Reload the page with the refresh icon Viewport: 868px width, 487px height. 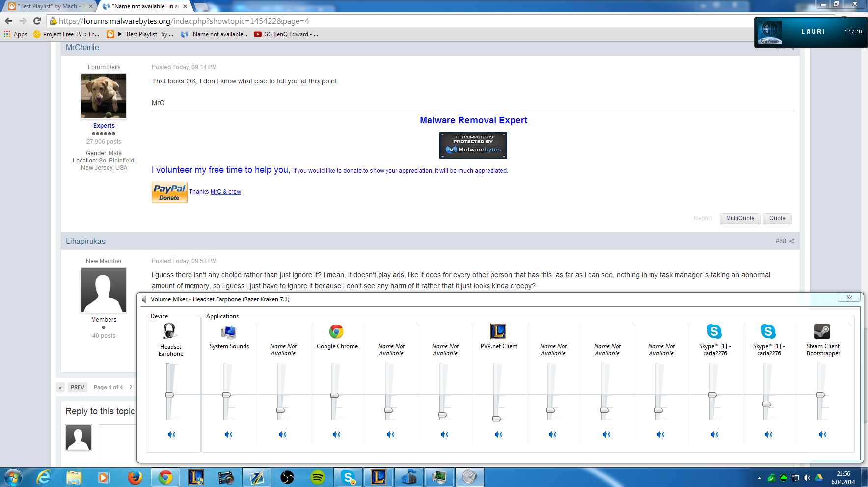(37, 21)
